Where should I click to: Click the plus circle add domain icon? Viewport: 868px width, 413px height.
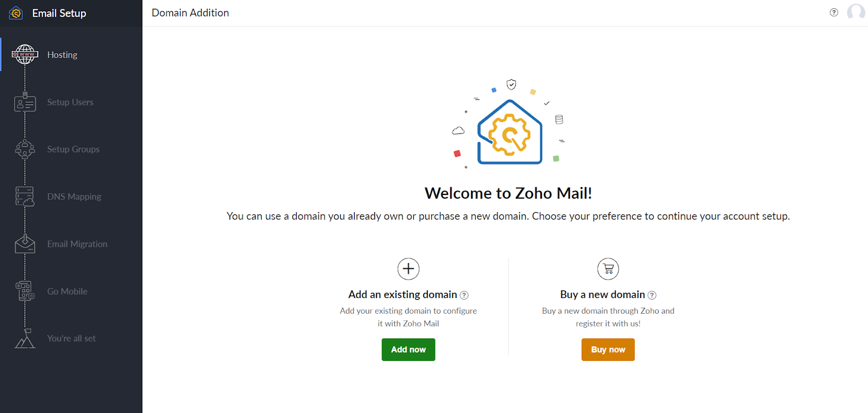[x=409, y=269]
